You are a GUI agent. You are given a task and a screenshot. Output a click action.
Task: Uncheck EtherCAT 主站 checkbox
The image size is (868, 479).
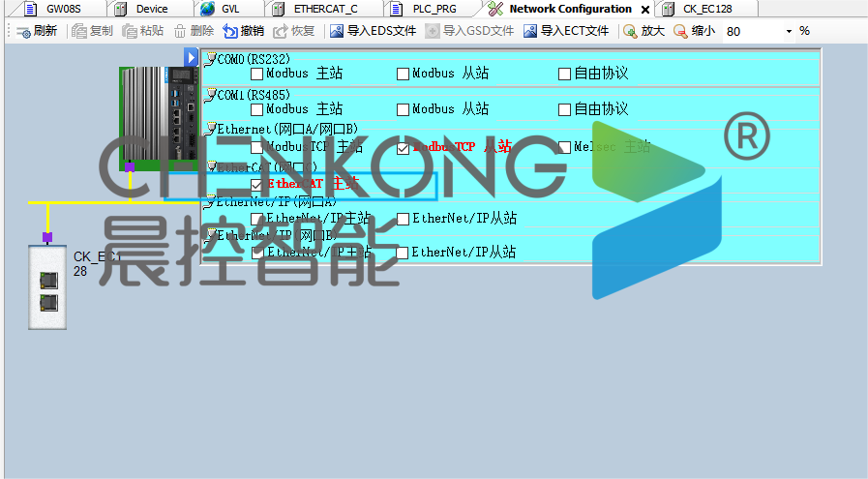coord(256,185)
